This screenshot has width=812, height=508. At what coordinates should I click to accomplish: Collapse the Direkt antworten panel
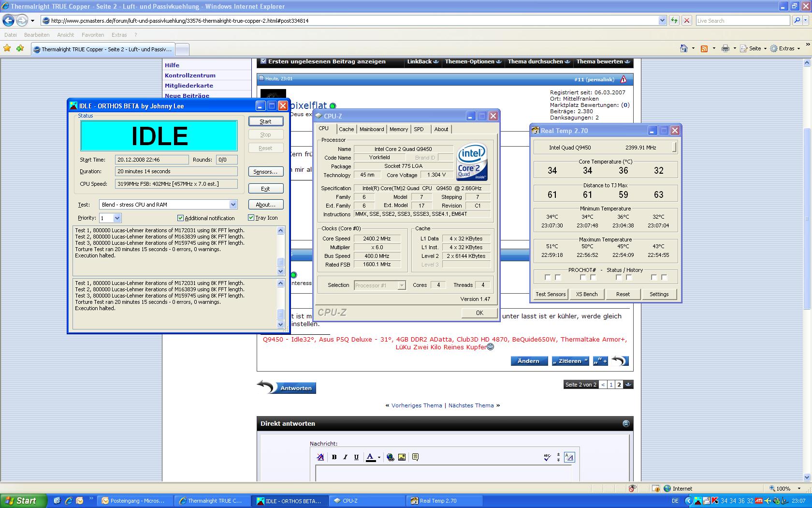pos(626,423)
